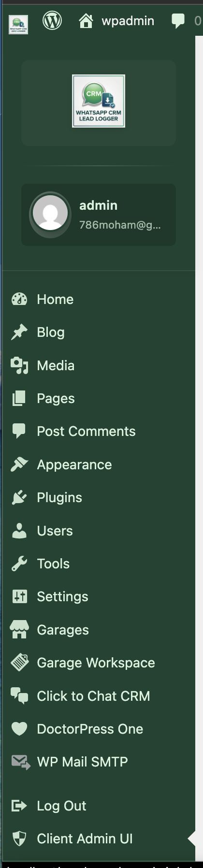
Task: Click the Plugins plug icon
Action: (x=19, y=497)
